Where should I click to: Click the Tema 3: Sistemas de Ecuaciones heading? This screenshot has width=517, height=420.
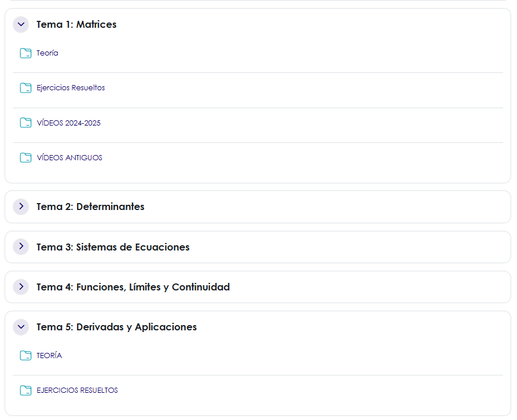(113, 247)
